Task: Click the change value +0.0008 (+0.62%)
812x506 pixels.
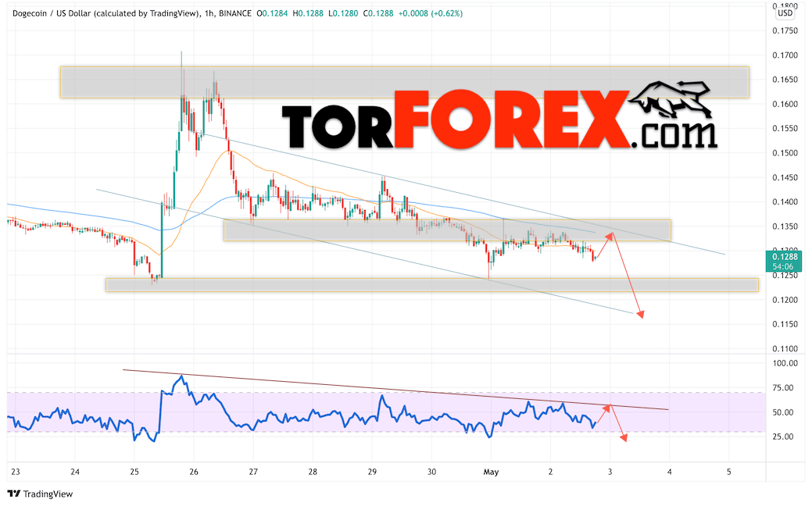Action: click(431, 13)
